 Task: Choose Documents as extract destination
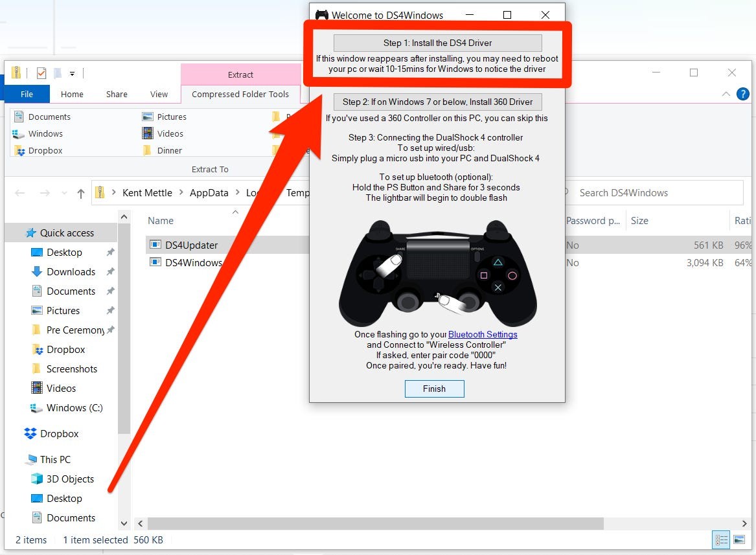(42, 117)
